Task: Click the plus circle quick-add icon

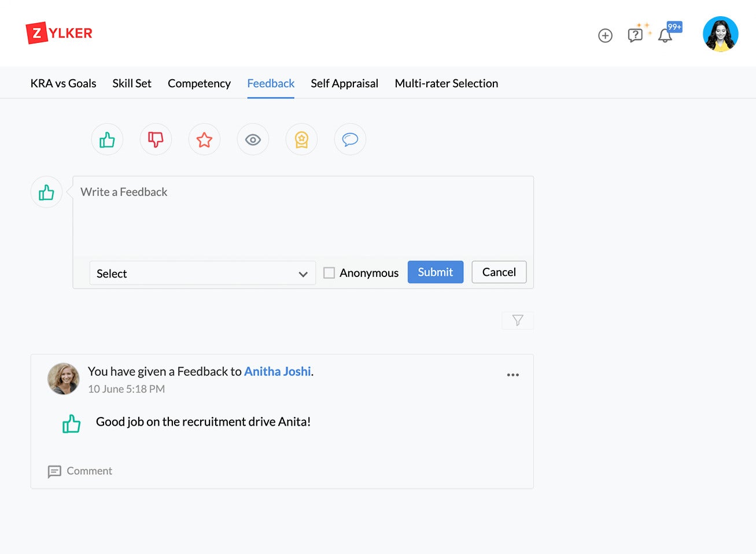Action: [x=605, y=36]
